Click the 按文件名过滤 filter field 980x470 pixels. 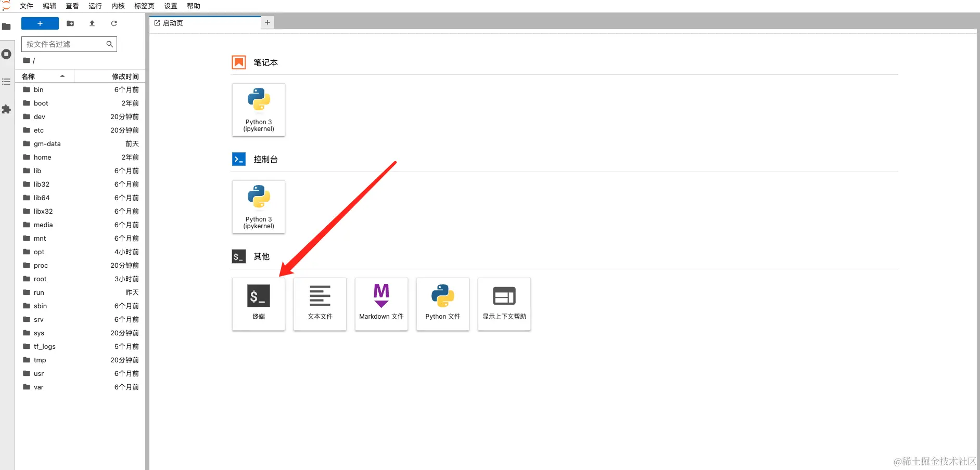click(x=69, y=44)
